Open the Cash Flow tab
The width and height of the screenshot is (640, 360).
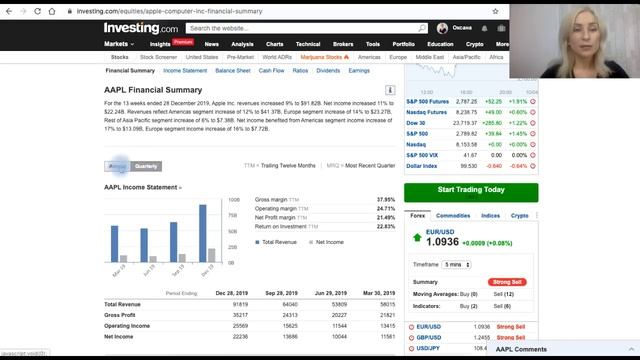[x=271, y=71]
